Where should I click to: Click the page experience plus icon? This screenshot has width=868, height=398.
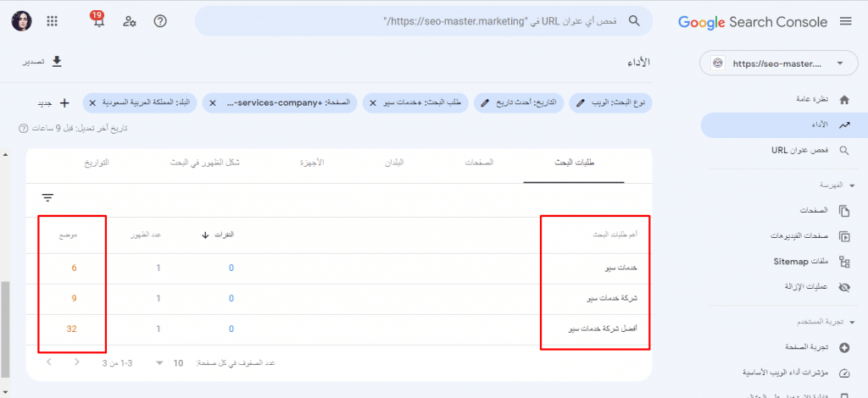click(x=844, y=348)
